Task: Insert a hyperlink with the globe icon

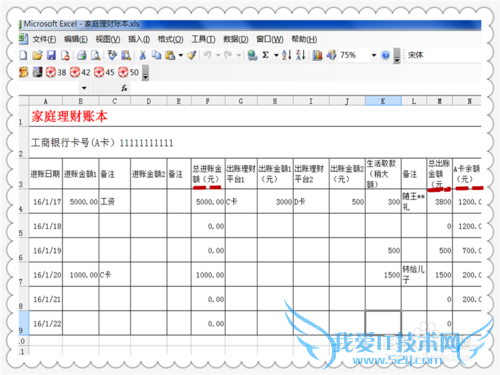Action: 252,55
